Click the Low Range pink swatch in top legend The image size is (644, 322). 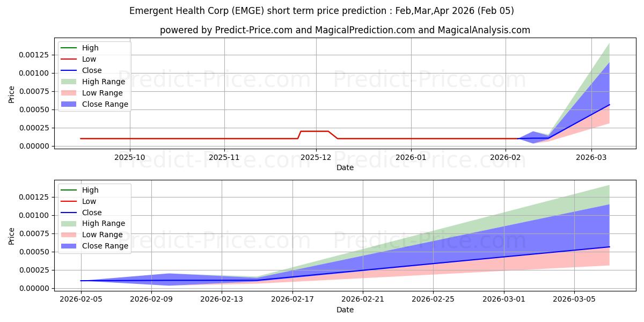(x=70, y=93)
